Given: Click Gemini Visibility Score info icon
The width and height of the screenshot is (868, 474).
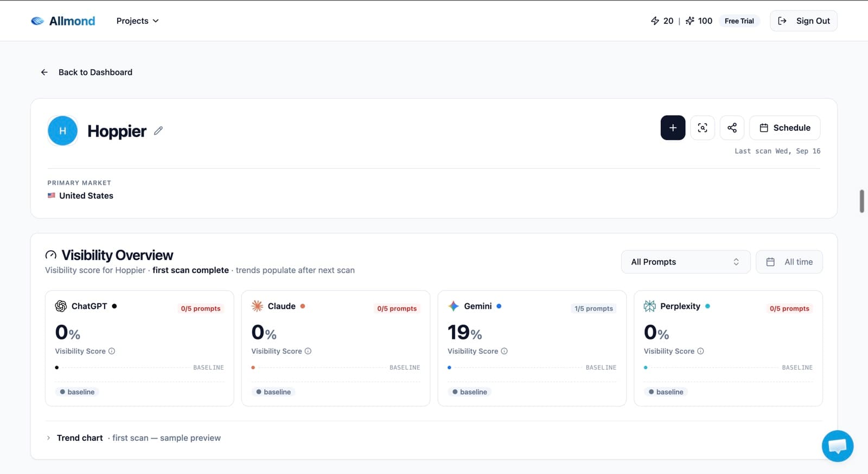Looking at the screenshot, I should 504,351.
